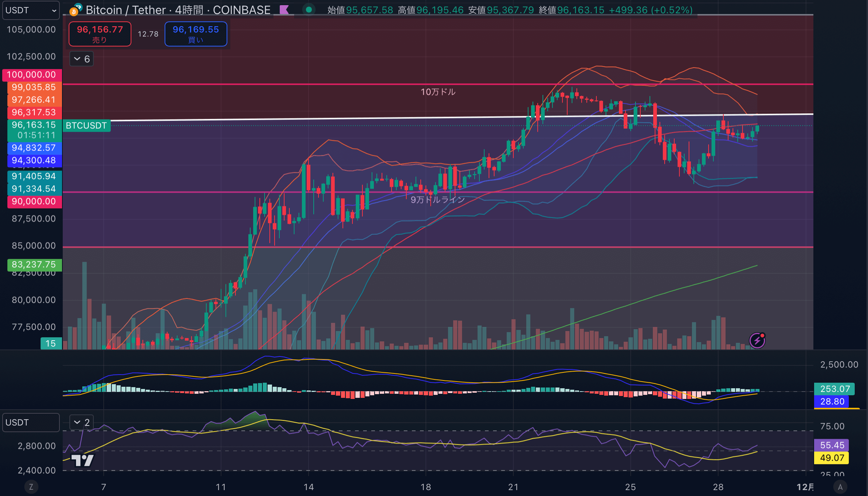Viewport: 868px width, 496px height.
Task: Click the 96,163.15 current price label
Action: tap(34, 130)
